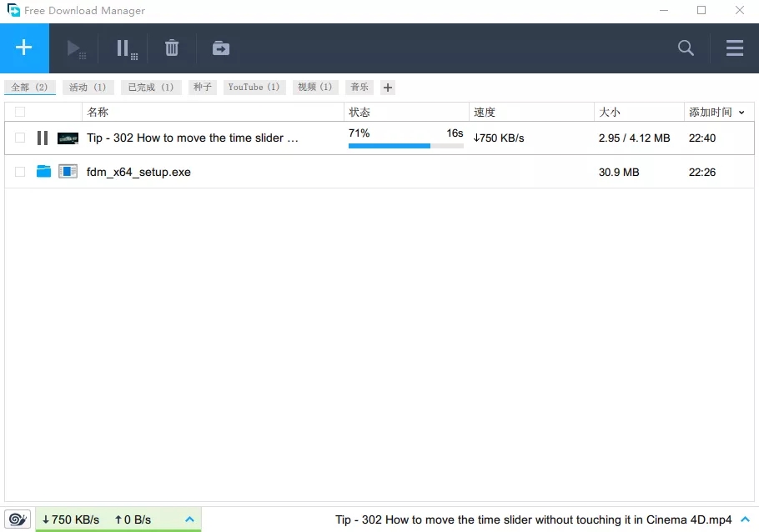
Task: Click the 30.9 MB size cell
Action: click(619, 172)
